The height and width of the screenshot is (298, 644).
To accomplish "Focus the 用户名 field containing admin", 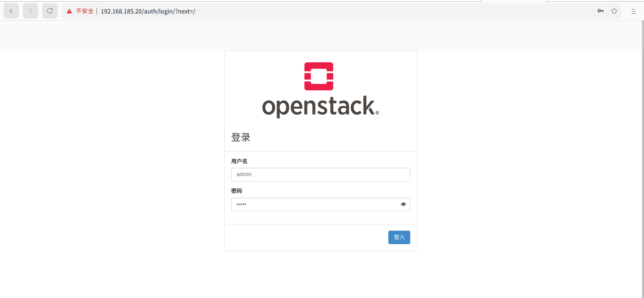I will click(x=321, y=174).
